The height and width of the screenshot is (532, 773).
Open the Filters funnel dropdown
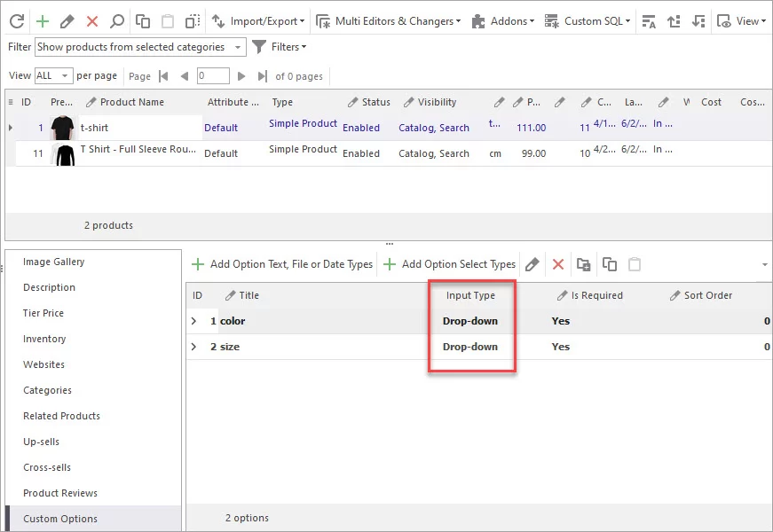click(x=280, y=47)
